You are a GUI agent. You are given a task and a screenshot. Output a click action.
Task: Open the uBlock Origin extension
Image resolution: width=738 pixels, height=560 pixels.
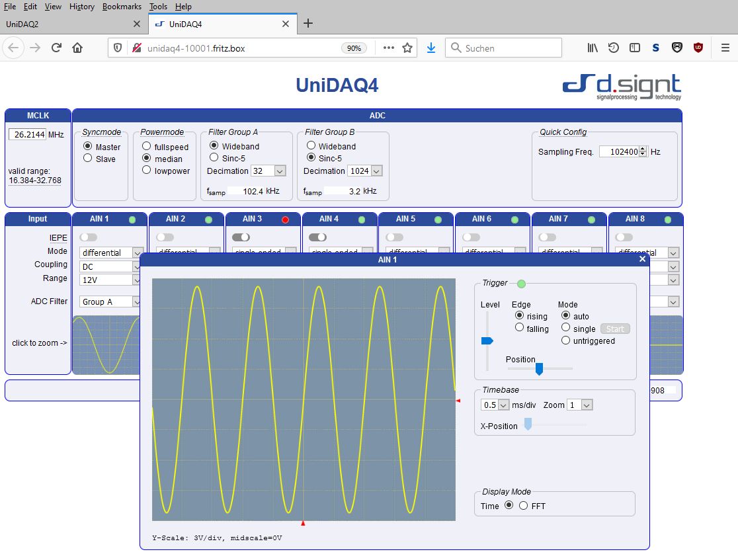point(698,48)
